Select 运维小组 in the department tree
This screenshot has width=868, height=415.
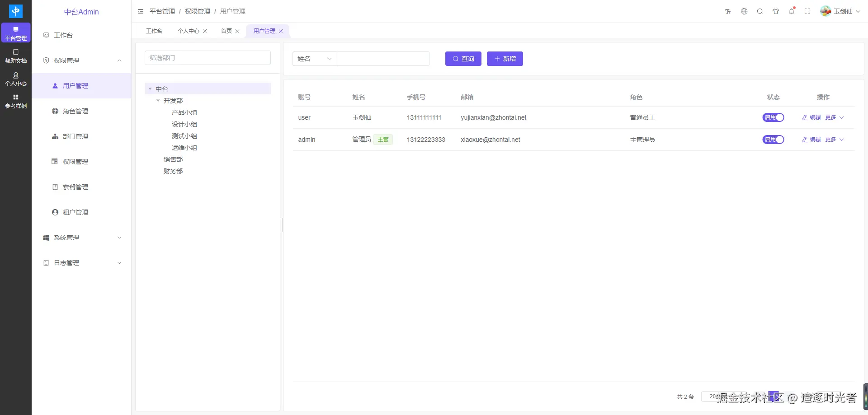tap(184, 148)
